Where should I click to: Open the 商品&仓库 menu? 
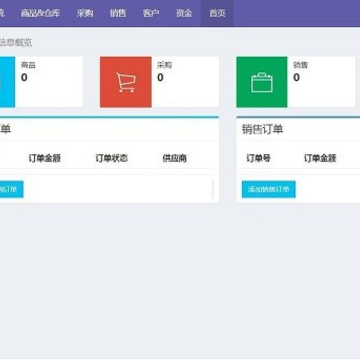click(x=40, y=13)
